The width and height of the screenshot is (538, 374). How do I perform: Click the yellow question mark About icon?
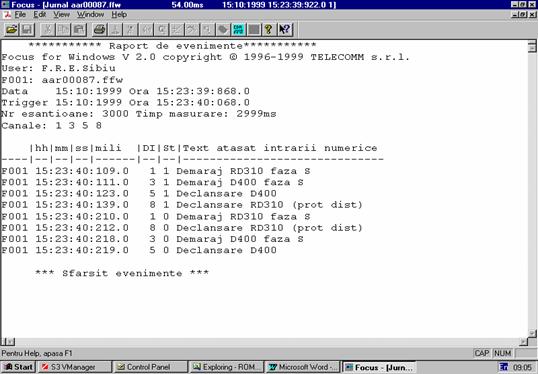[x=269, y=30]
